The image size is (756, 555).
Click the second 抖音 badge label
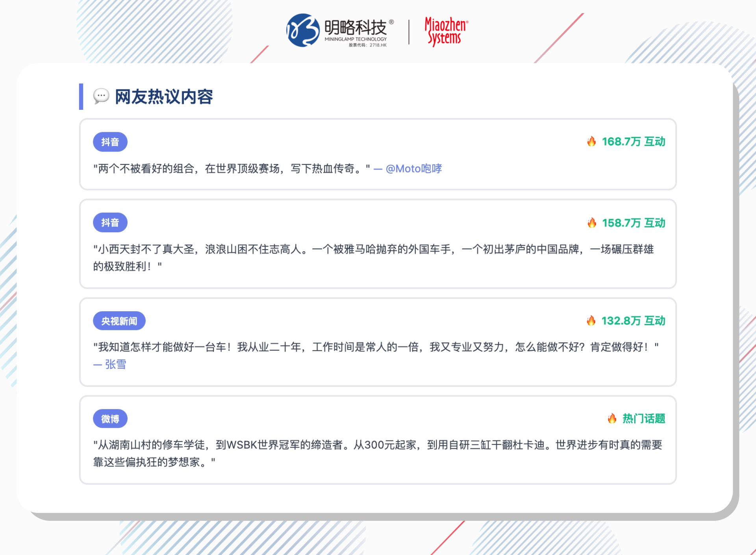click(x=110, y=222)
